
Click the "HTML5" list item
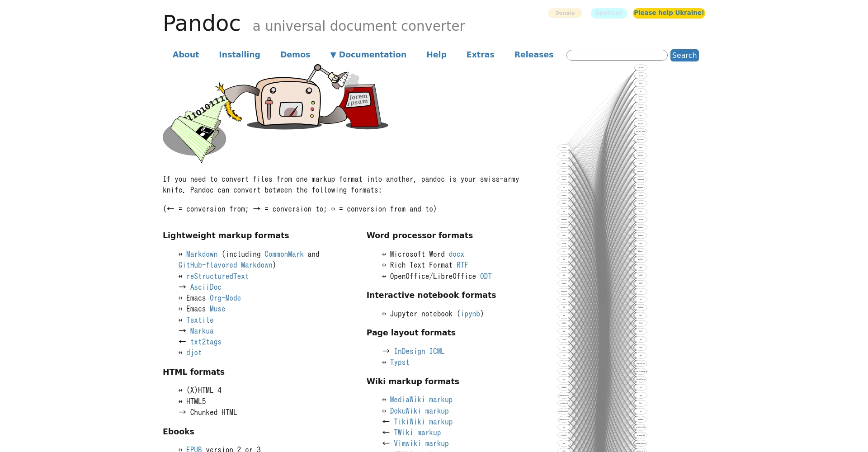192,401
